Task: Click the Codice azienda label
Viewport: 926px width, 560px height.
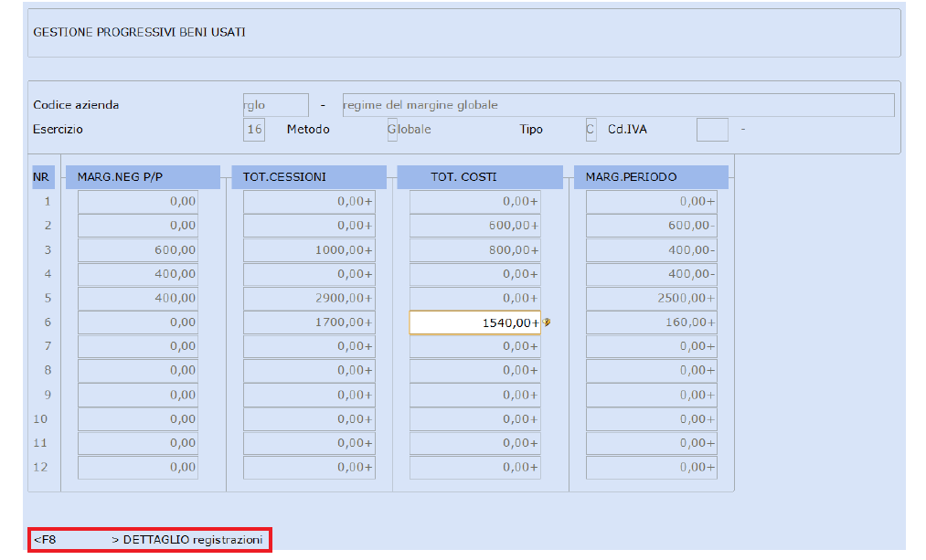Action: click(76, 105)
